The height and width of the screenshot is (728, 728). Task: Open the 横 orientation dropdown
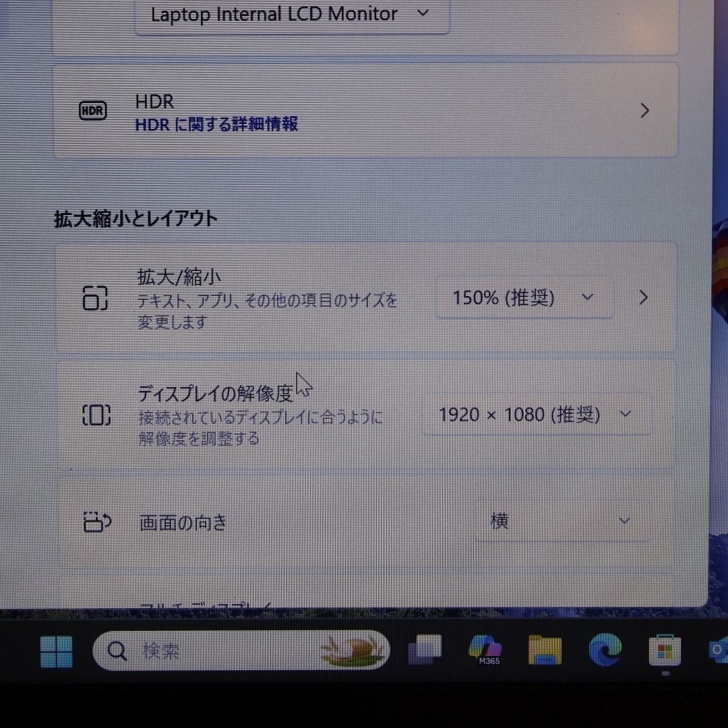(x=562, y=521)
